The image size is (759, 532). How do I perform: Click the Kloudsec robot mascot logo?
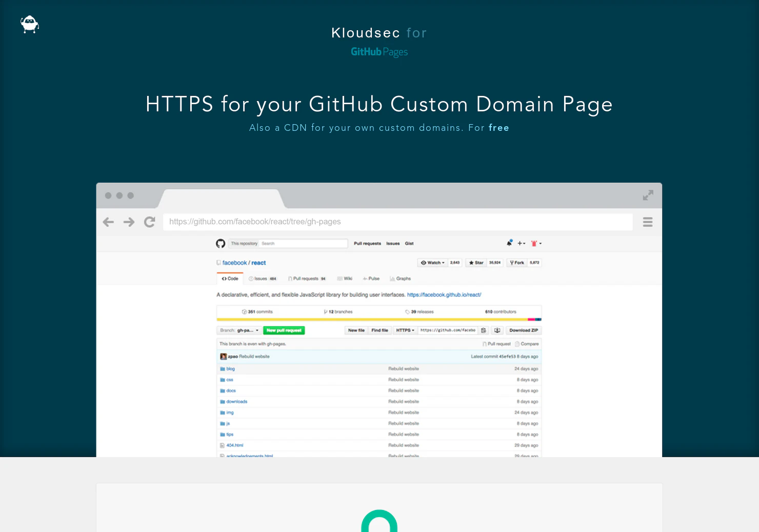(29, 24)
